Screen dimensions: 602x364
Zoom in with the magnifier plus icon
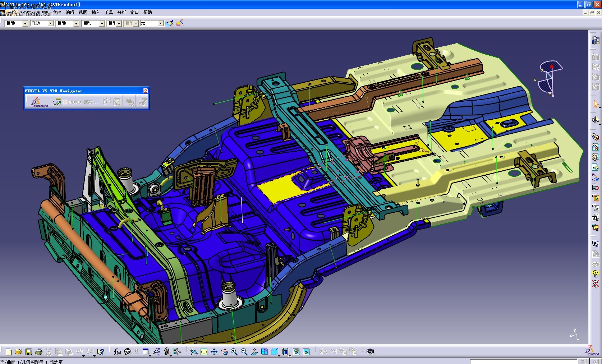coord(234,352)
